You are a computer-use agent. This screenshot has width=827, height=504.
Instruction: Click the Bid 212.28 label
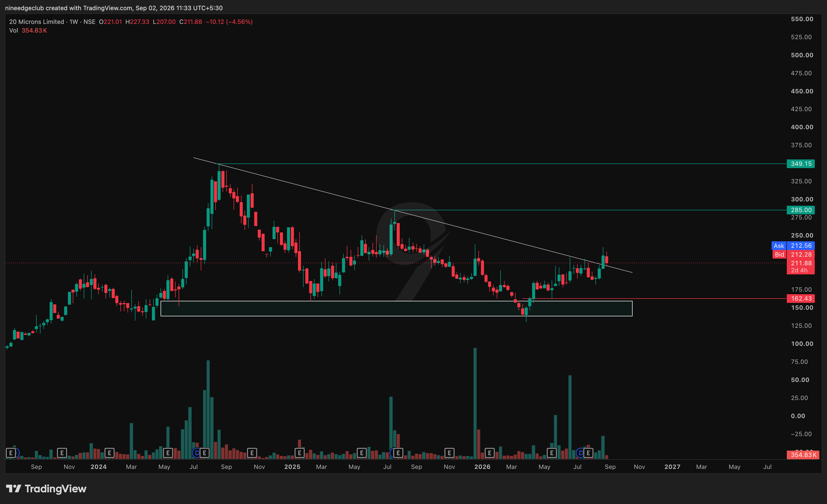793,255
